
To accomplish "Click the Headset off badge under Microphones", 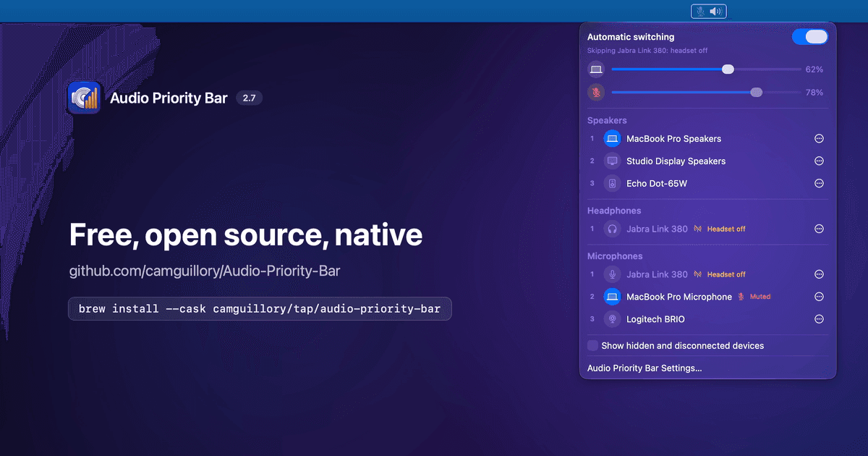I will (x=720, y=274).
